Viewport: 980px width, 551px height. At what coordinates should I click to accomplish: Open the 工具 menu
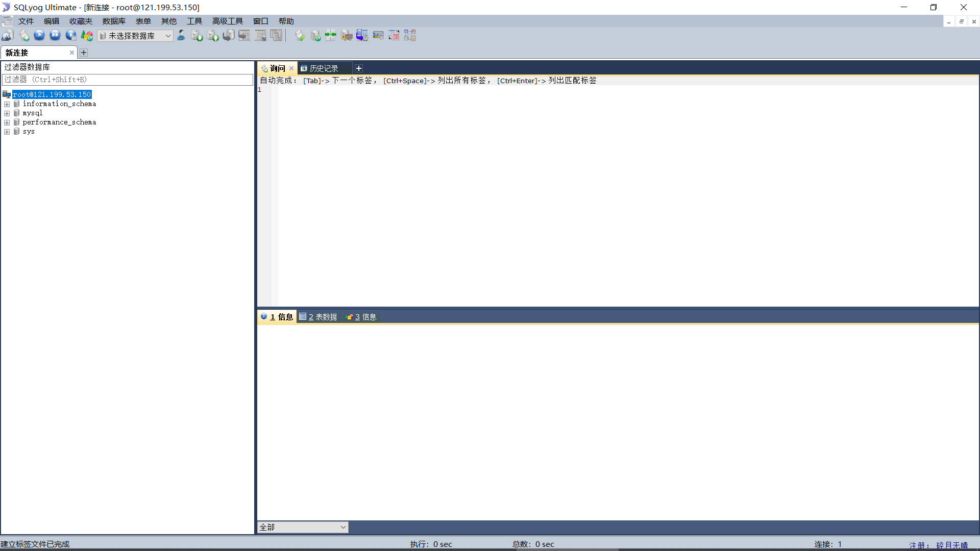click(x=194, y=21)
